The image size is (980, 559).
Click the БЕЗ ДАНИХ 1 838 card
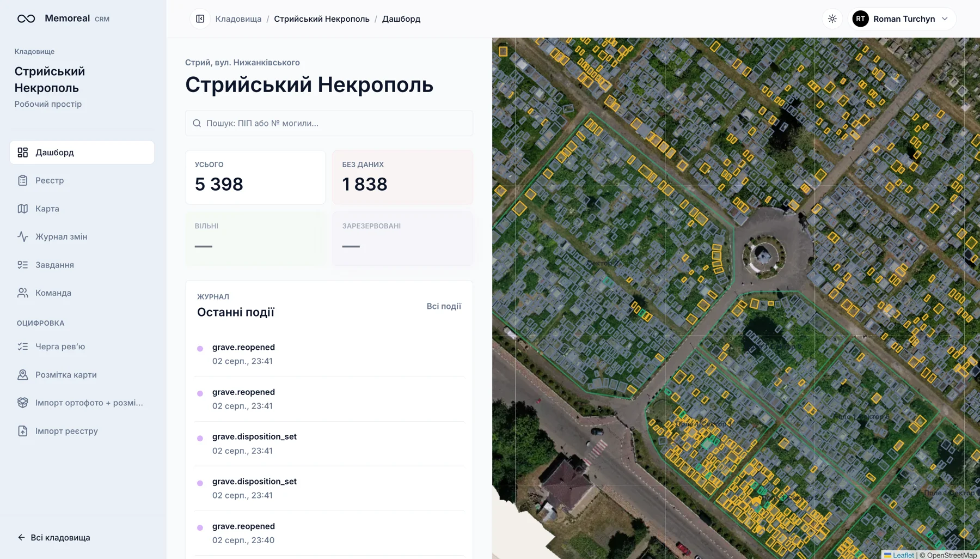(403, 178)
